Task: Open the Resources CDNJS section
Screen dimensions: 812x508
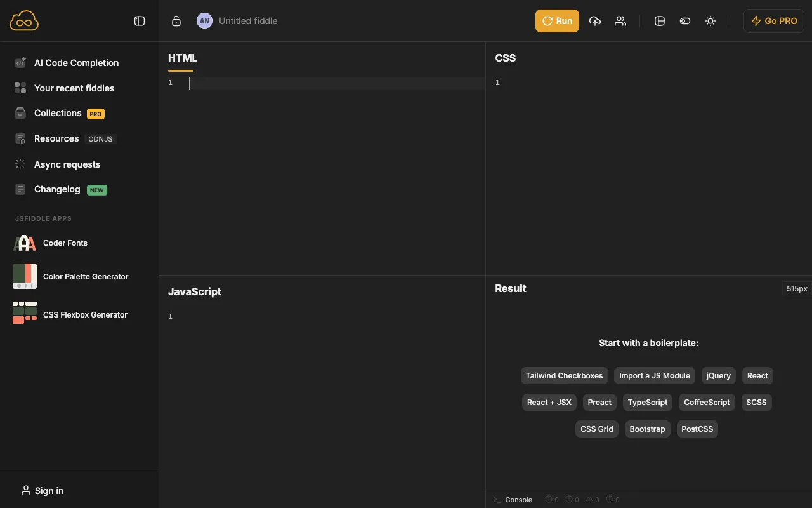Action: [56, 138]
